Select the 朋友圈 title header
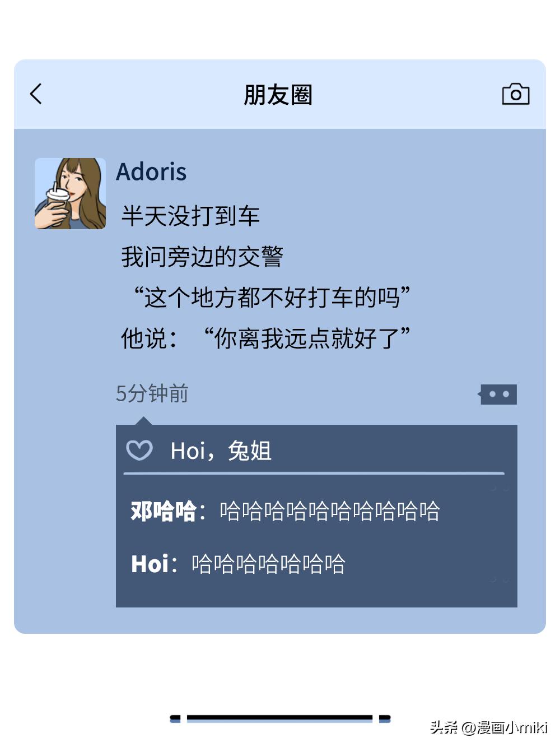560x747 pixels. click(x=278, y=95)
